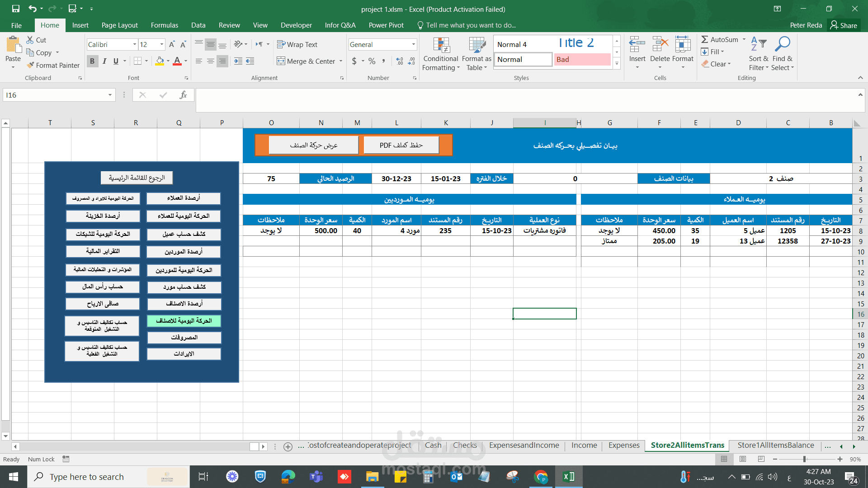Image resolution: width=868 pixels, height=488 pixels.
Task: Toggle Italic formatting
Action: tap(104, 61)
